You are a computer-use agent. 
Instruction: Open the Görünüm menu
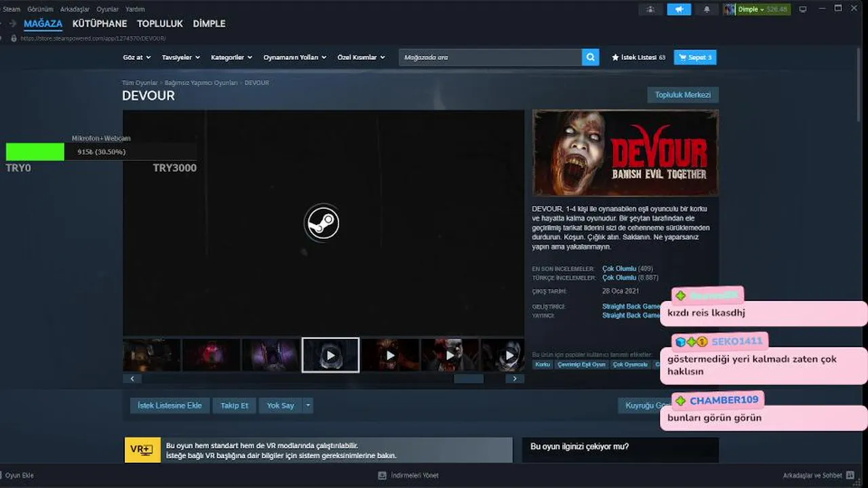point(40,9)
